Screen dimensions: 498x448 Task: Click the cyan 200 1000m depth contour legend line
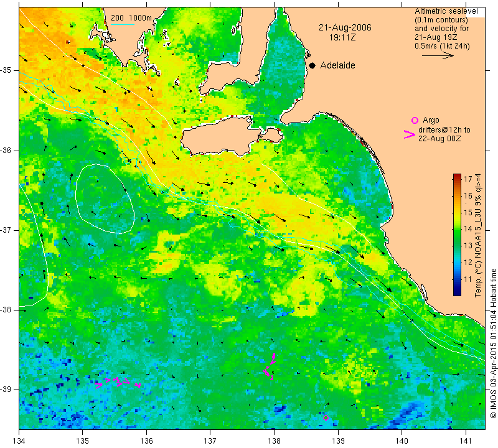[x=123, y=24]
